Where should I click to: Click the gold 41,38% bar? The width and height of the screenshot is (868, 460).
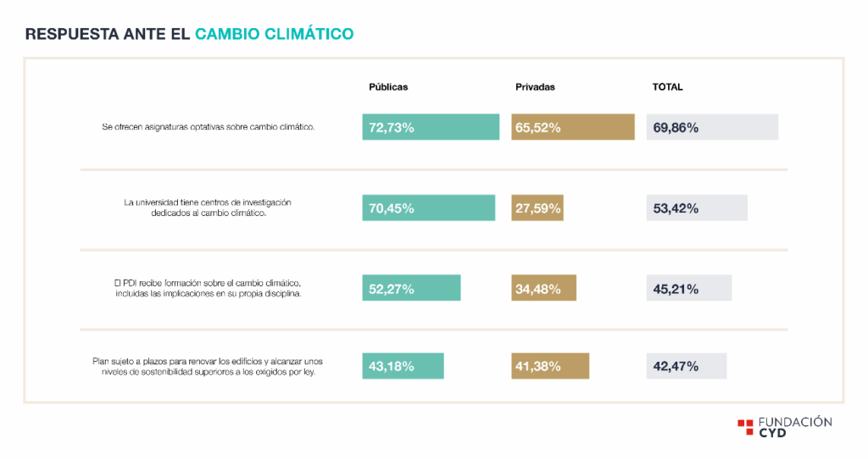tap(550, 366)
